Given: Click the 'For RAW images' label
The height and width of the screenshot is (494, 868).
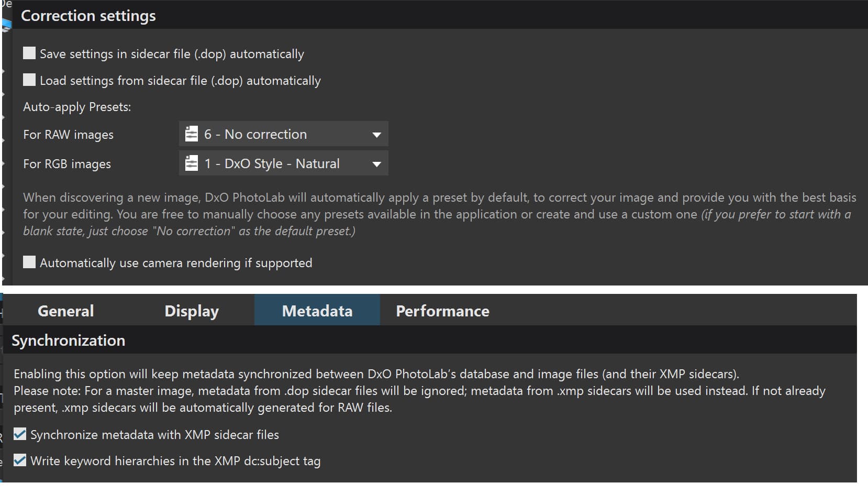Looking at the screenshot, I should click(x=68, y=135).
